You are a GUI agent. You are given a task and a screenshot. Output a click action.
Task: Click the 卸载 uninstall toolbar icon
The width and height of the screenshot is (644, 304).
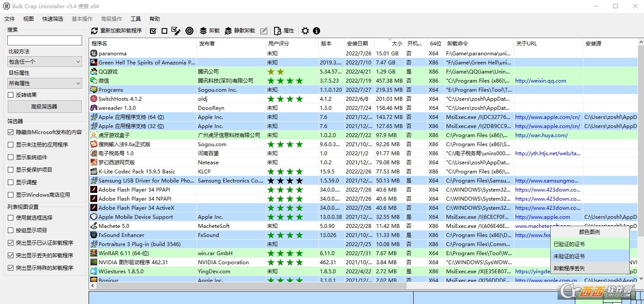click(203, 31)
